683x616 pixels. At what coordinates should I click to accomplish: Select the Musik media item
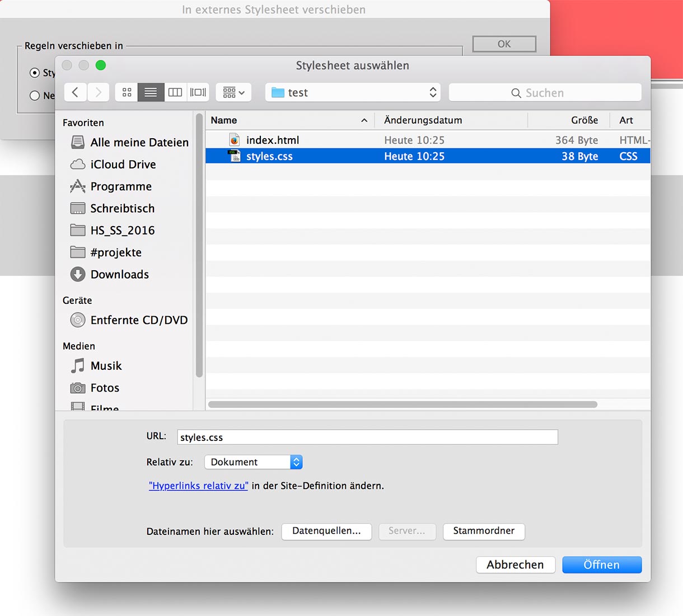tap(106, 366)
